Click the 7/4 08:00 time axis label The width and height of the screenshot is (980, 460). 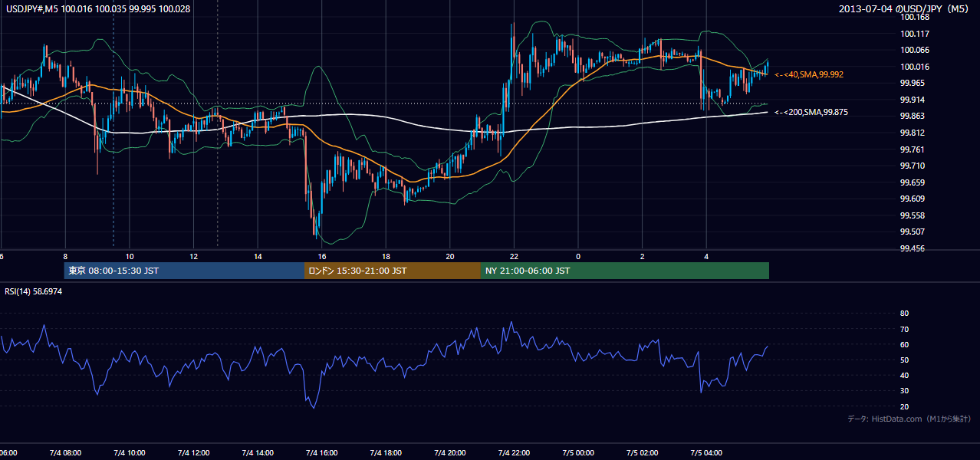65,453
